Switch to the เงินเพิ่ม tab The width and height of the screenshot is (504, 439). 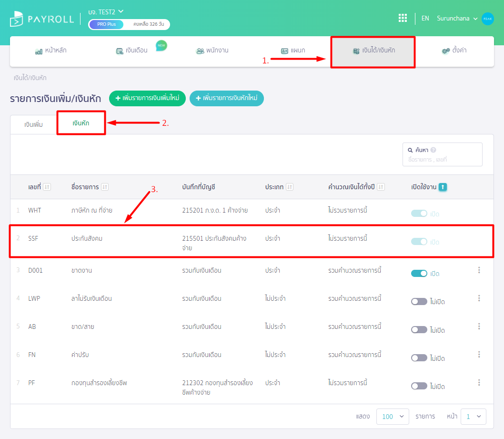click(x=34, y=124)
